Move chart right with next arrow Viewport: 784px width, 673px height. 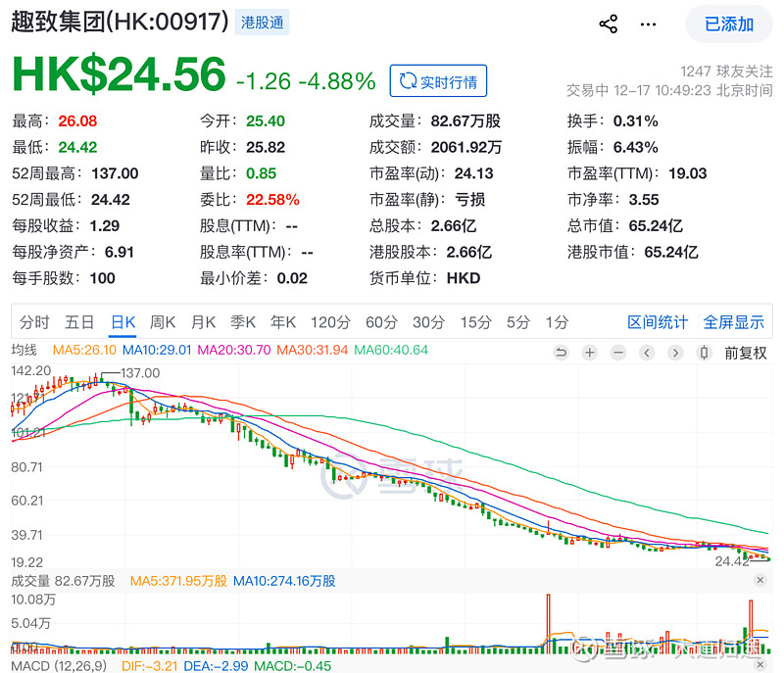675,354
